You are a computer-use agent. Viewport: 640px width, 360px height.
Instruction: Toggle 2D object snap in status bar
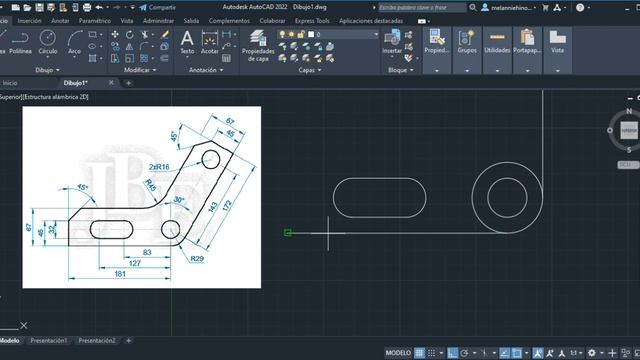pos(517,353)
